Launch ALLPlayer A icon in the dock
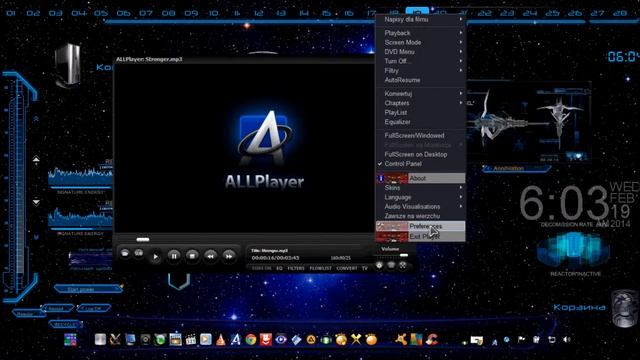 pos(236,340)
